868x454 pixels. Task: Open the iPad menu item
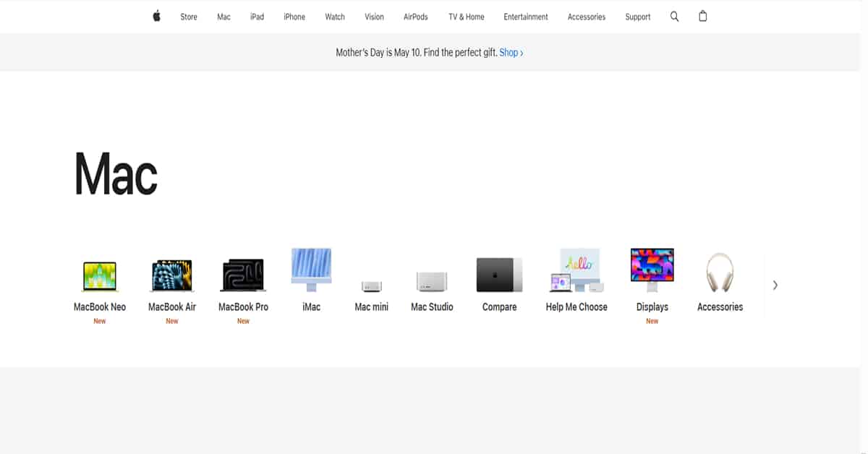[x=257, y=17]
